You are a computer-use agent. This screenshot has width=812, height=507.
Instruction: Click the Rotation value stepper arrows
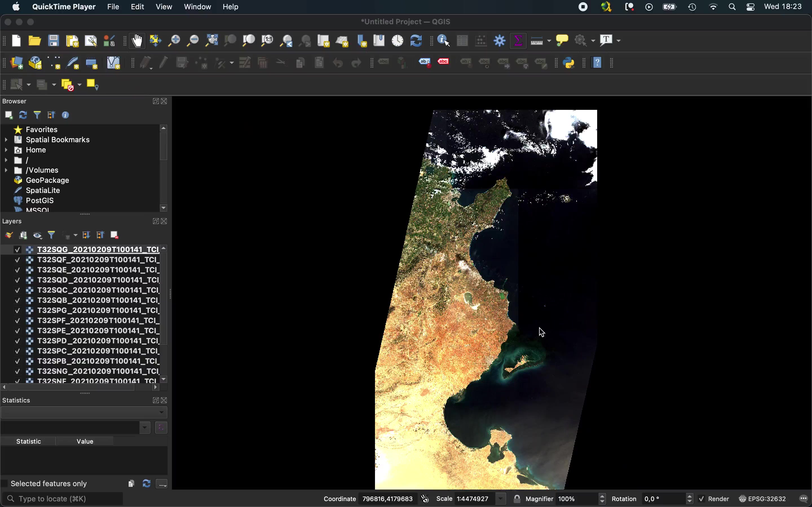(x=690, y=499)
